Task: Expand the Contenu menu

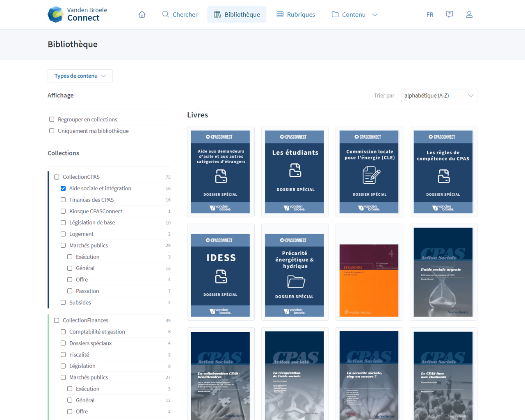Action: point(354,14)
